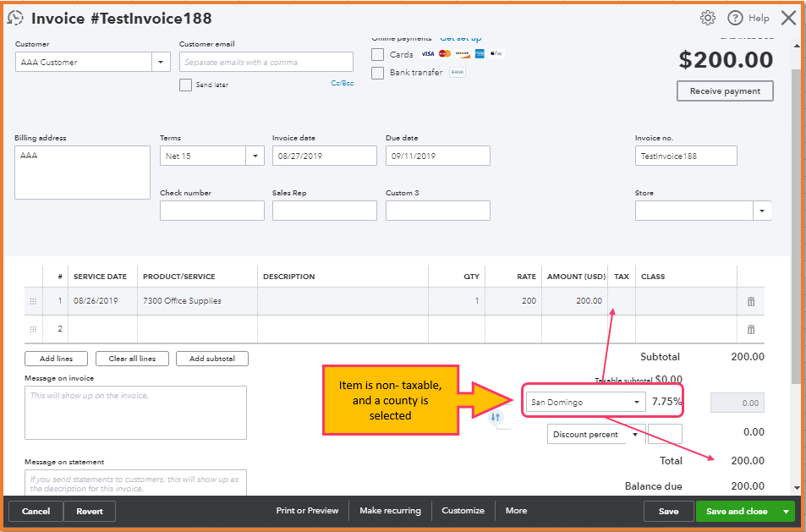Delete line 1 with trash icon
The height and width of the screenshot is (532, 806).
pyautogui.click(x=751, y=301)
